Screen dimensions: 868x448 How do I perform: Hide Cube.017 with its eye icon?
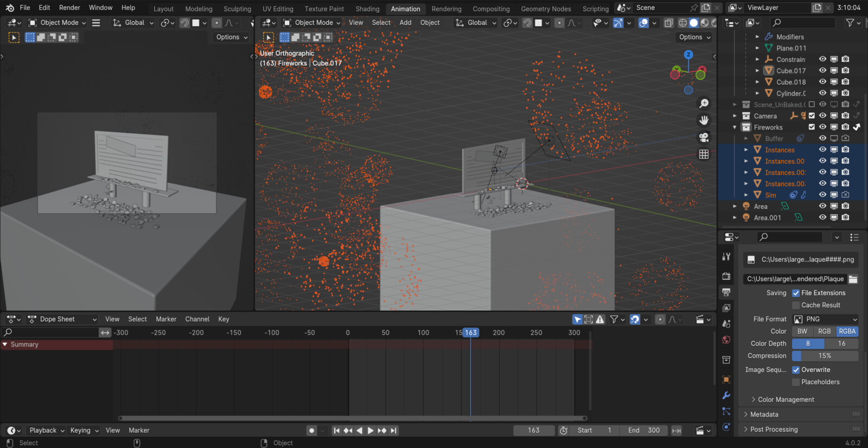pos(823,71)
